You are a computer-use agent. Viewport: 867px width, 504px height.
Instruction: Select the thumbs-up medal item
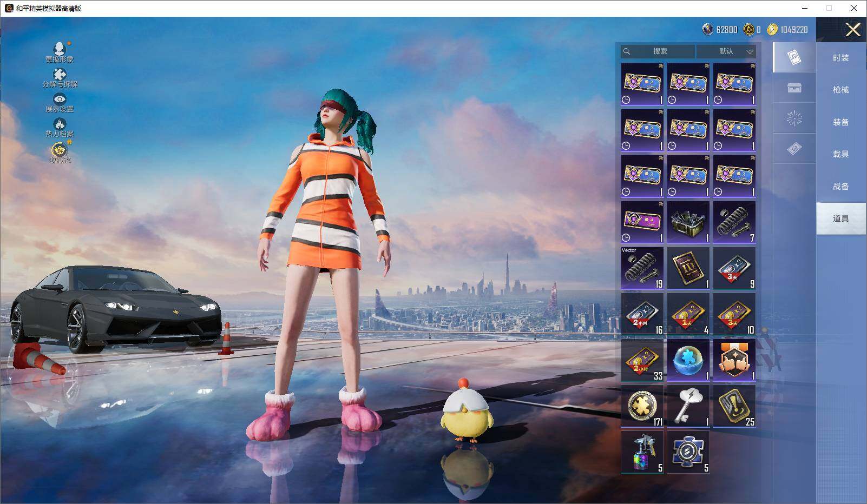tap(734, 360)
